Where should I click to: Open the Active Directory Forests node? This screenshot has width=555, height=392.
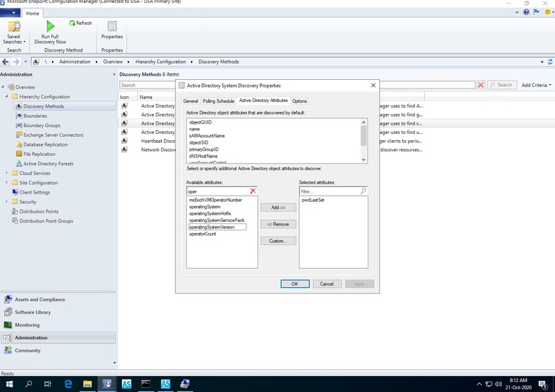(x=48, y=164)
